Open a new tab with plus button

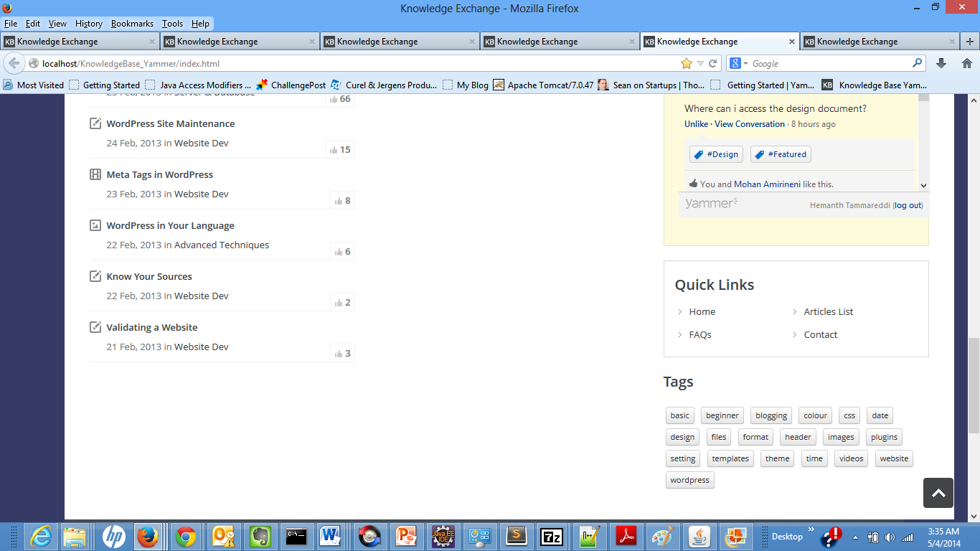[x=971, y=42]
